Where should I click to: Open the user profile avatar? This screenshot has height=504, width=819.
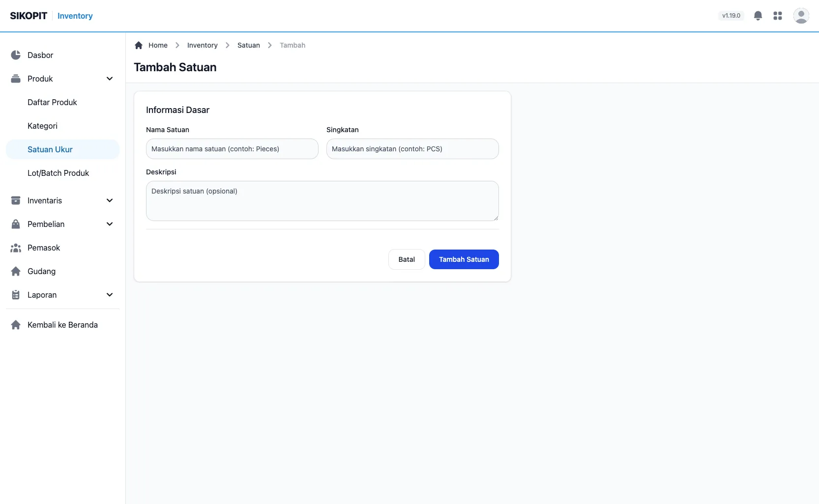[x=801, y=16]
